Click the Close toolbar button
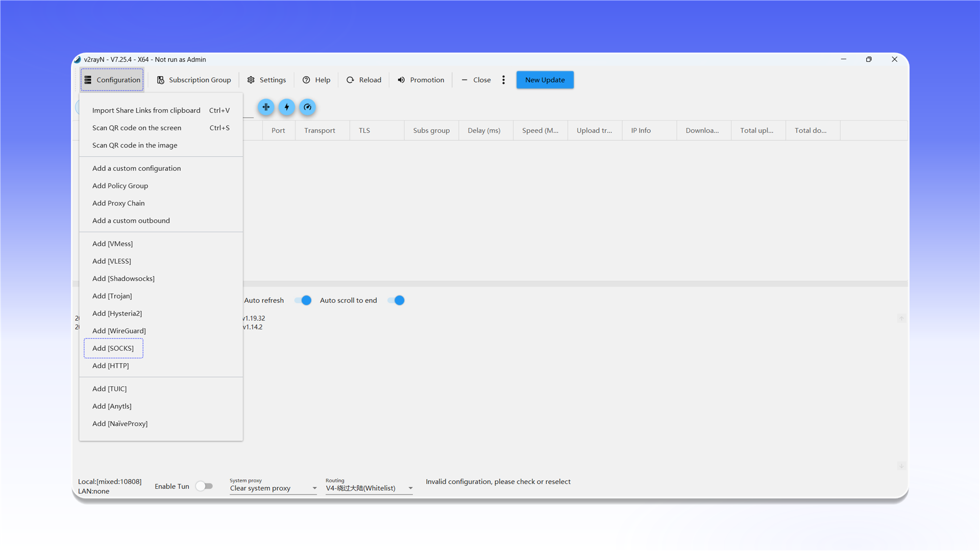Image resolution: width=980 pixels, height=551 pixels. tap(476, 80)
